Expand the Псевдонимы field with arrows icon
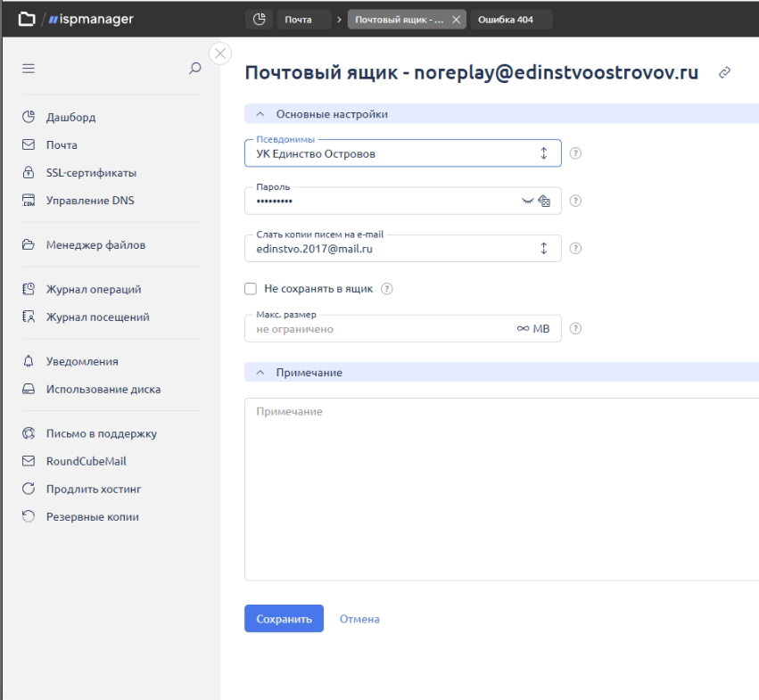This screenshot has height=700, width=759. tap(543, 153)
